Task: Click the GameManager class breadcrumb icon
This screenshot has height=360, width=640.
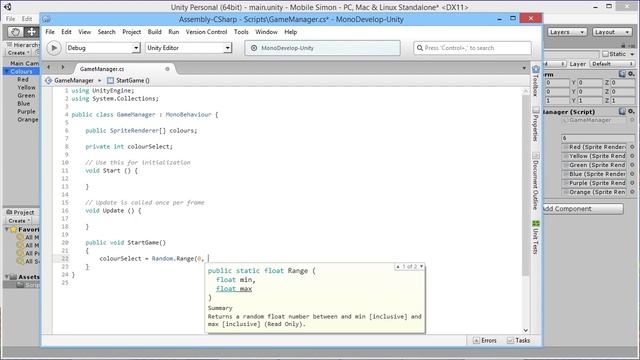Action: [x=49, y=80]
